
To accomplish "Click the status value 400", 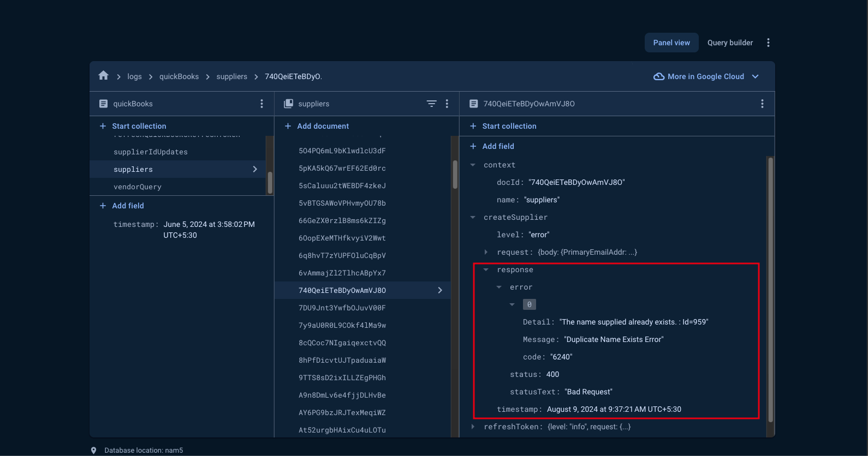I will tap(552, 374).
